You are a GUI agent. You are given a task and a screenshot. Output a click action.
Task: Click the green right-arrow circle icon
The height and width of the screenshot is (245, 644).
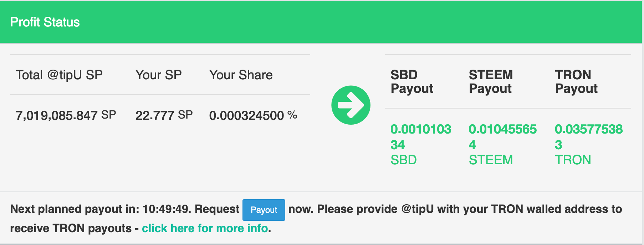[x=351, y=105]
